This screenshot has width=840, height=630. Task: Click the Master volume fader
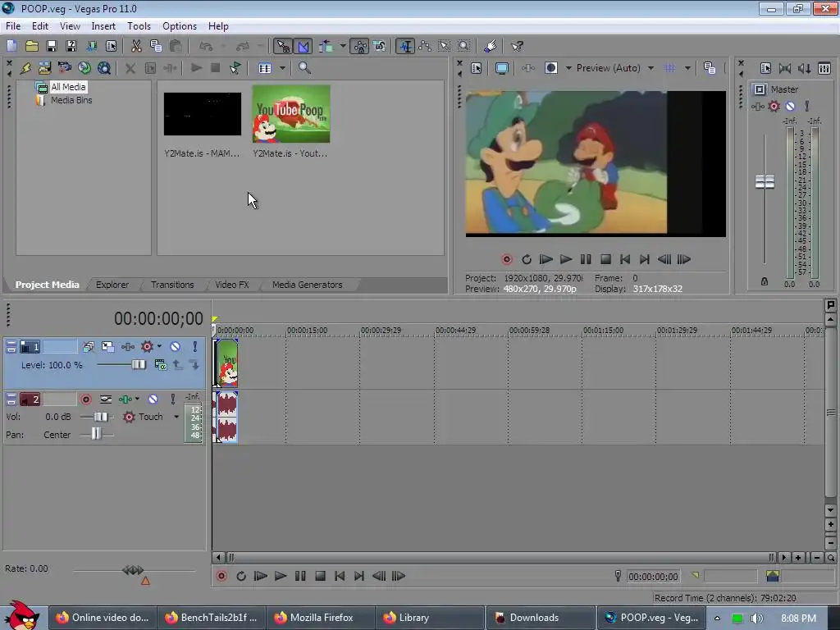coord(765,181)
